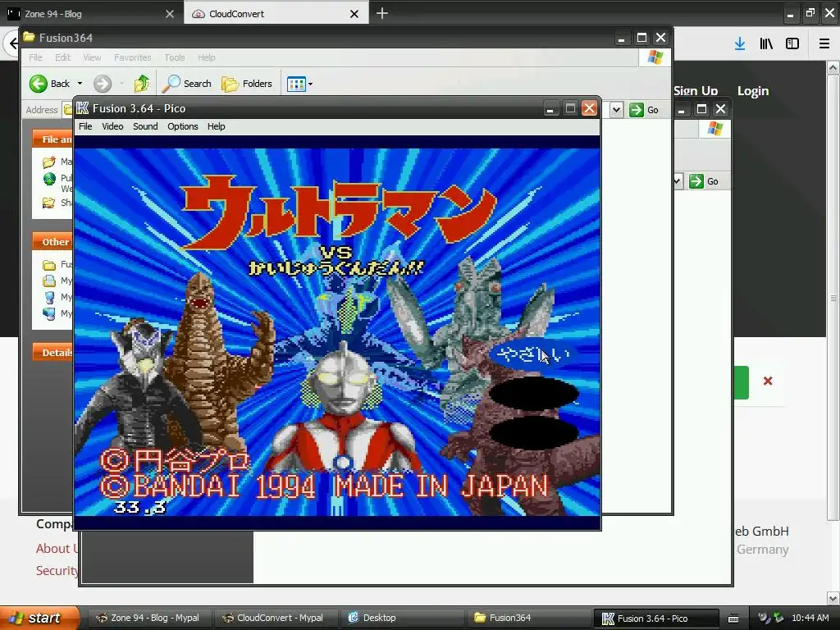840x630 pixels.
Task: Click the keyboard icon in the system tray
Action: (733, 619)
